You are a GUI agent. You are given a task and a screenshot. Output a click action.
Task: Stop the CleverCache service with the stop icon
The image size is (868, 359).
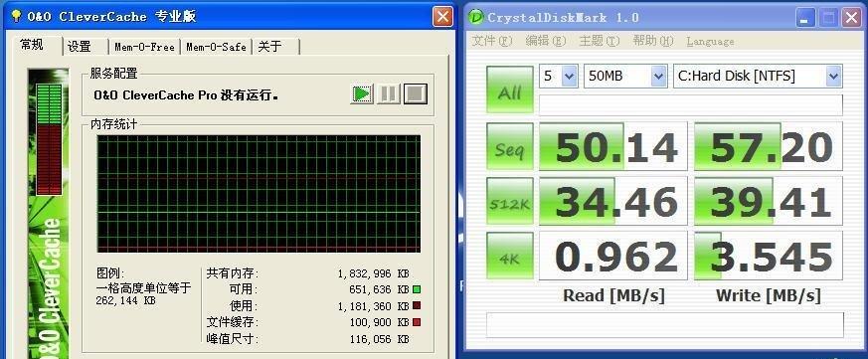tap(416, 93)
